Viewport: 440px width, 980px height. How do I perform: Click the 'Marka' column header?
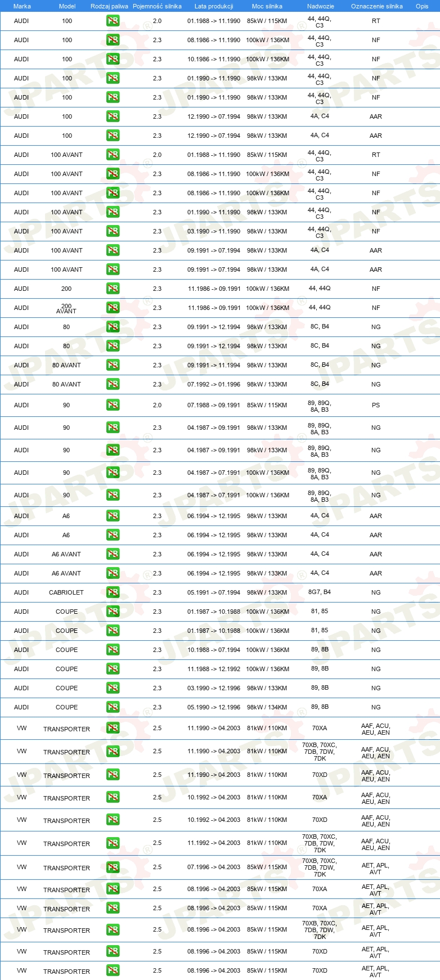point(22,6)
